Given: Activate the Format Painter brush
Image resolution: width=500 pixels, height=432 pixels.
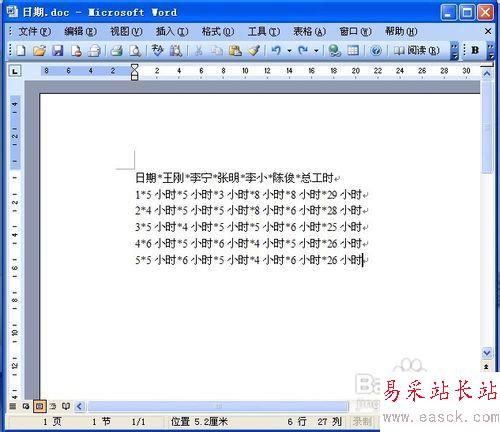Looking at the screenshot, I should click(254, 51).
